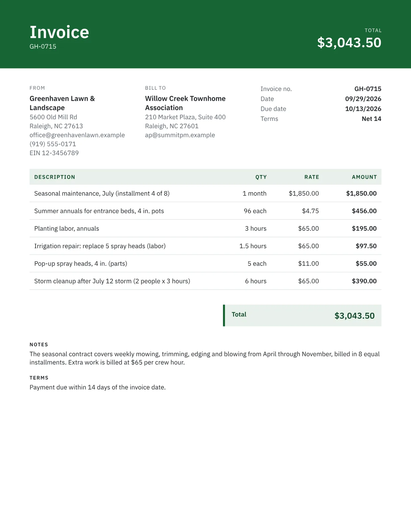Click the TERMS section heading

[39, 378]
